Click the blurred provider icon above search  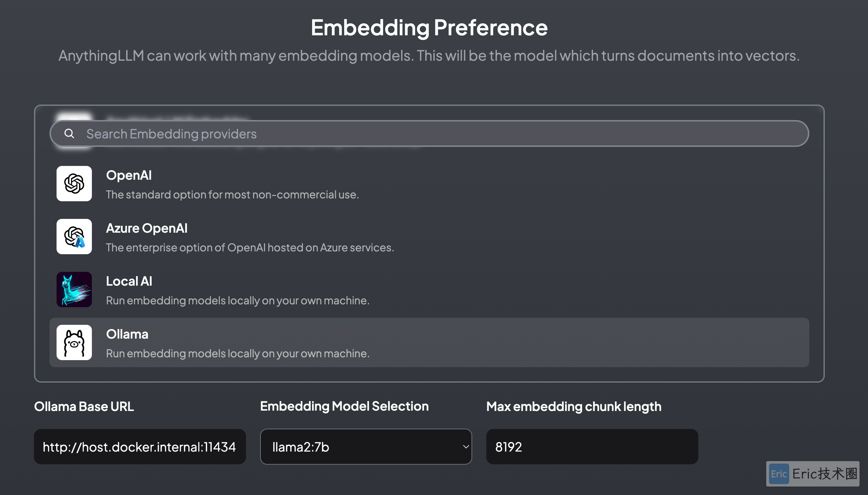pyautogui.click(x=74, y=117)
